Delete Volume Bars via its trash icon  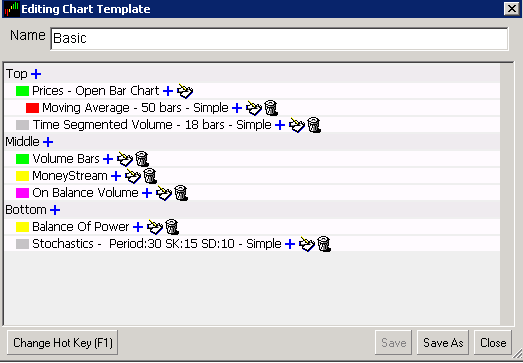[142, 159]
